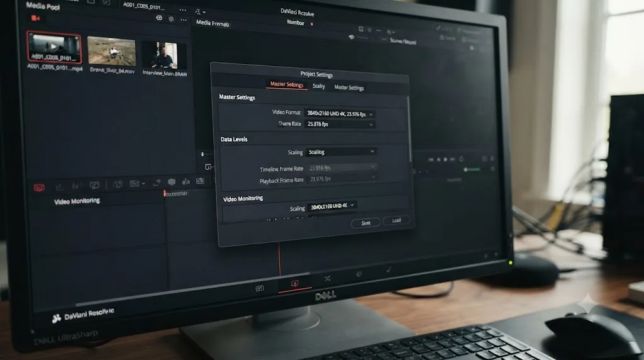Image resolution: width=644 pixels, height=360 pixels.
Task: Select the Drone_Shot_04.mov thumbnail
Action: [x=111, y=52]
